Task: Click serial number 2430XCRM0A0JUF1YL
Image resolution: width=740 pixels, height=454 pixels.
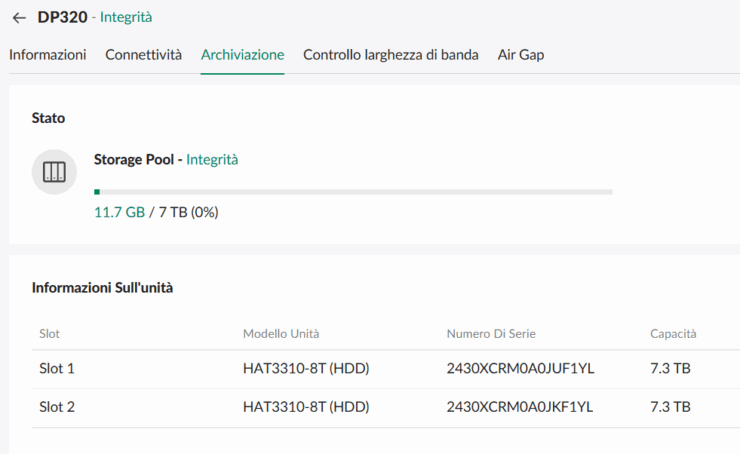Action: 520,369
